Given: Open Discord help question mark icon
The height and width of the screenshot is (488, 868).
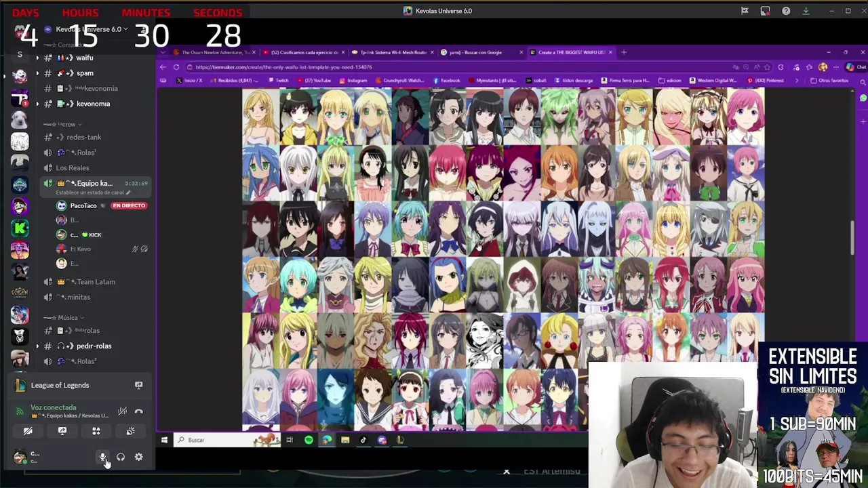Looking at the screenshot, I should tap(786, 11).
